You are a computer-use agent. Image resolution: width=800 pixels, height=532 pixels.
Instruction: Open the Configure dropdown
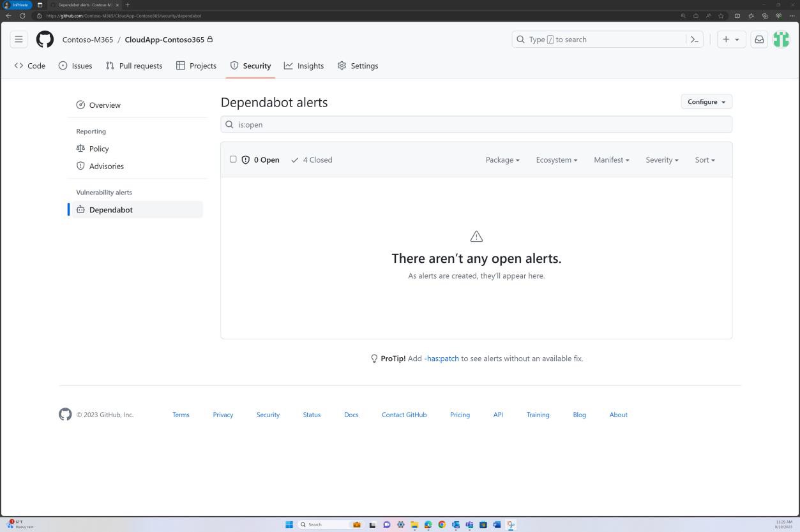(706, 101)
